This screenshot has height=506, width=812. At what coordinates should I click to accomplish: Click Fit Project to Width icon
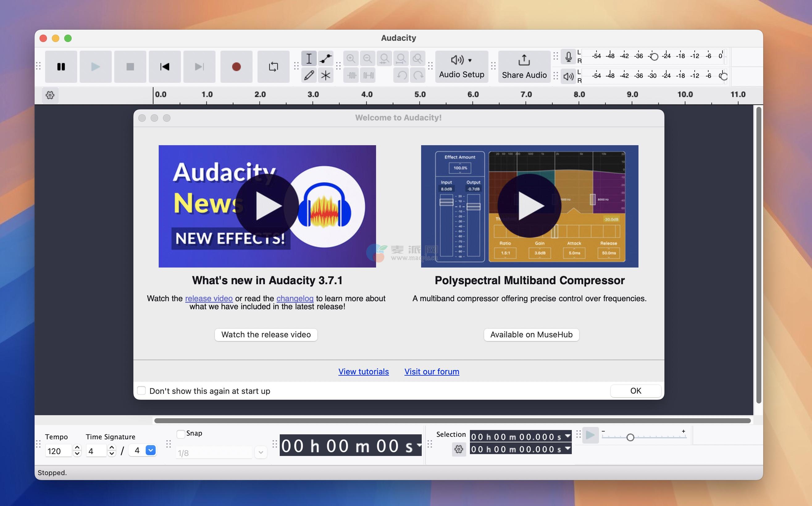[401, 59]
